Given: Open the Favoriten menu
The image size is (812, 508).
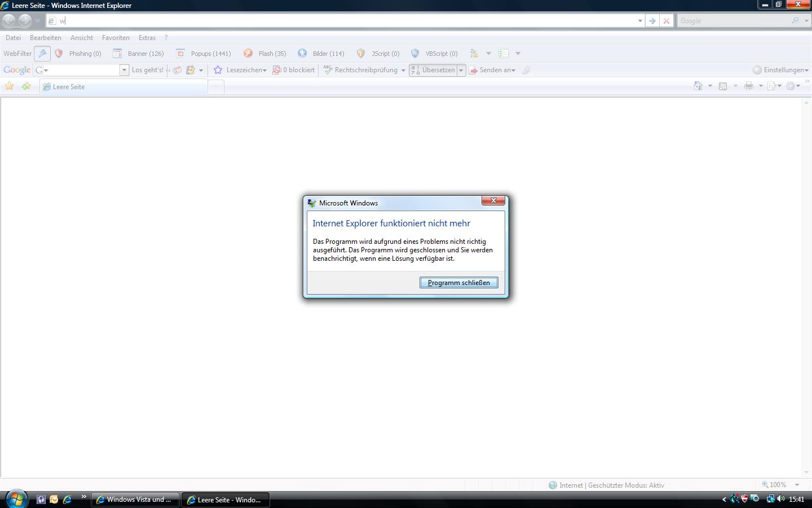Looking at the screenshot, I should 116,38.
